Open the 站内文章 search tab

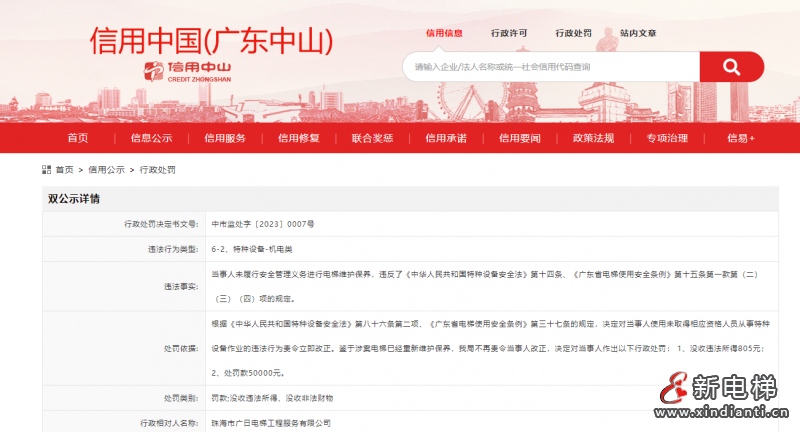point(639,33)
